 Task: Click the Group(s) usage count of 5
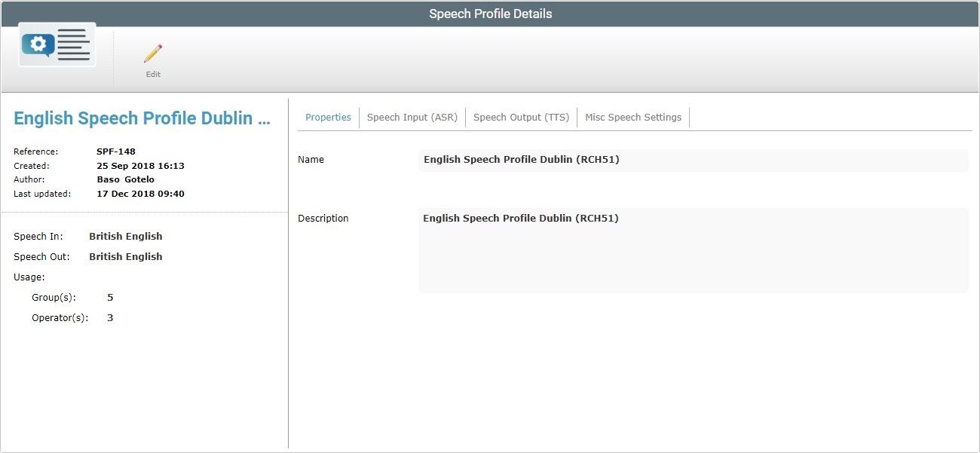tap(110, 297)
